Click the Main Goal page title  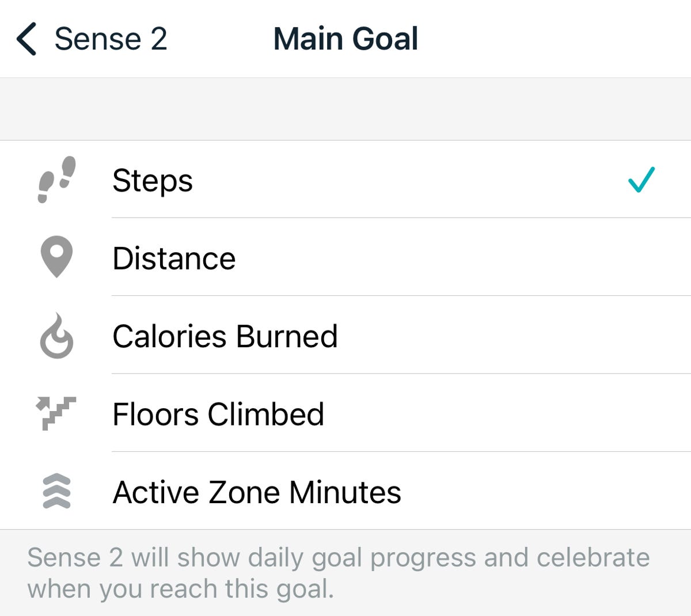[345, 39]
